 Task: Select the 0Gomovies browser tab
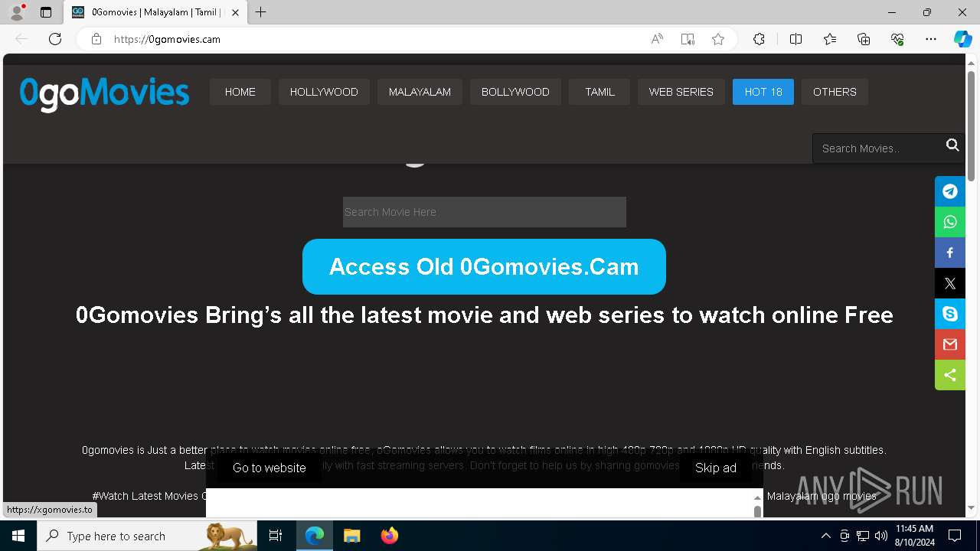click(156, 12)
